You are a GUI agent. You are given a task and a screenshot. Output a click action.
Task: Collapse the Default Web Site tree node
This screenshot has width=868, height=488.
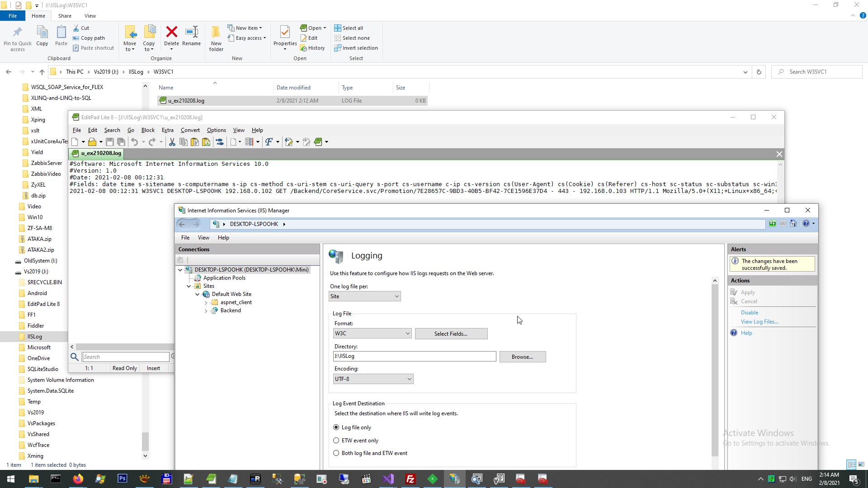(198, 294)
